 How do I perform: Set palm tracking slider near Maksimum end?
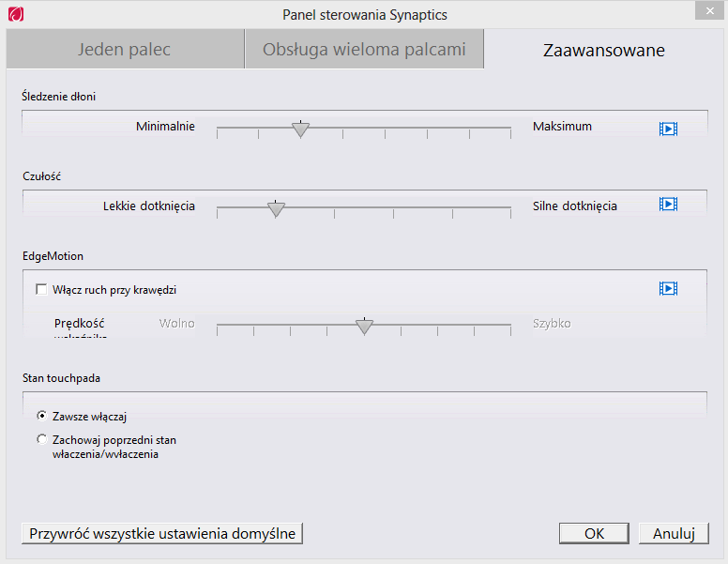(x=510, y=128)
